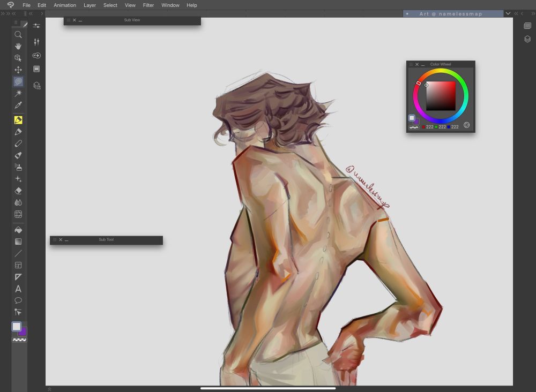
Task: Select the Hand move-view tool
Action: 18,46
